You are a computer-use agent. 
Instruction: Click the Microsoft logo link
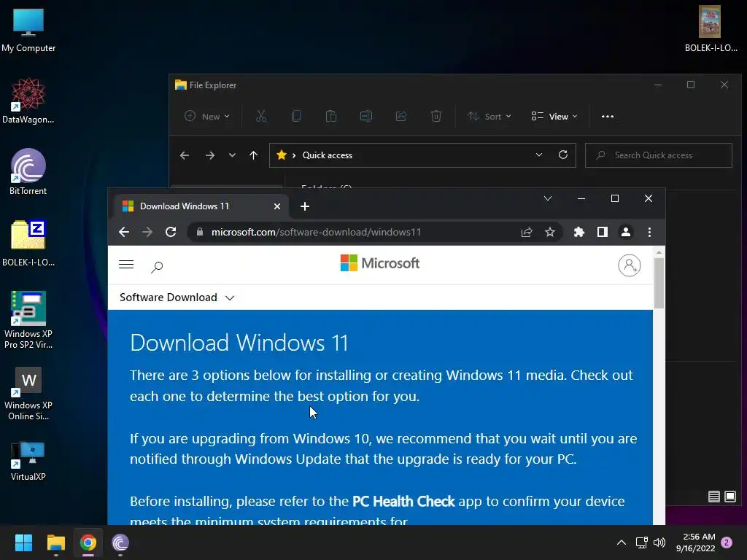pos(379,262)
